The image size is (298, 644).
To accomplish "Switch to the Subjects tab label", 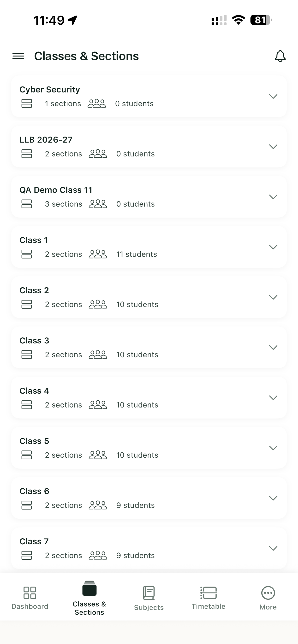I will point(149,608).
